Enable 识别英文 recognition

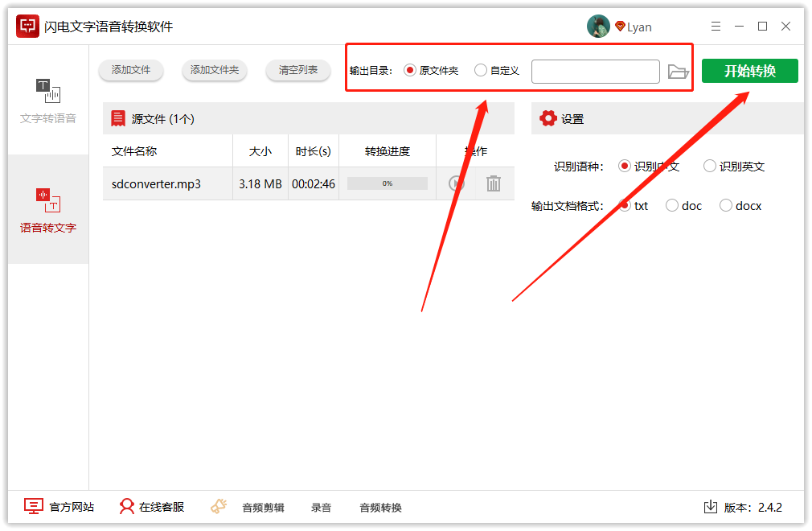tap(710, 167)
